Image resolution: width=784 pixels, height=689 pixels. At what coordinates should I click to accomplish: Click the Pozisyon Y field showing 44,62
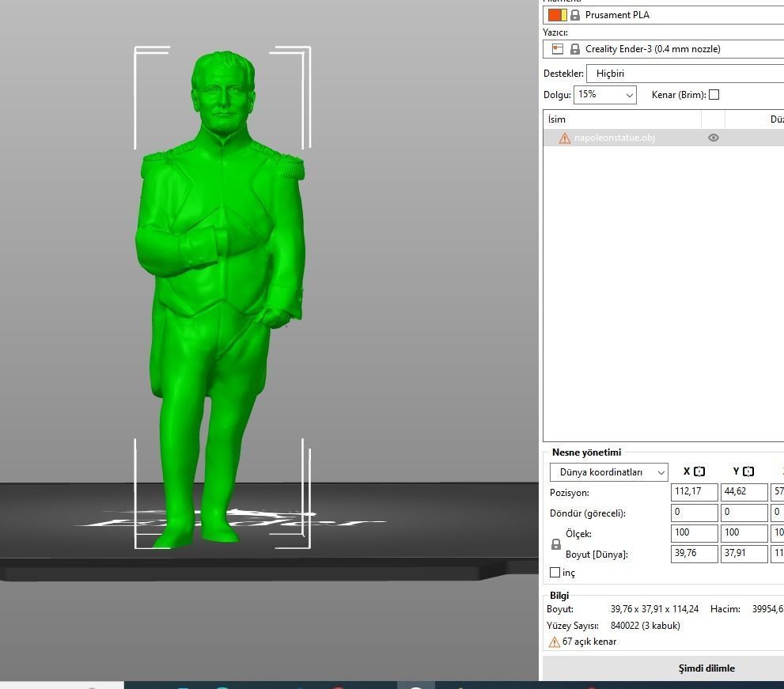[744, 492]
